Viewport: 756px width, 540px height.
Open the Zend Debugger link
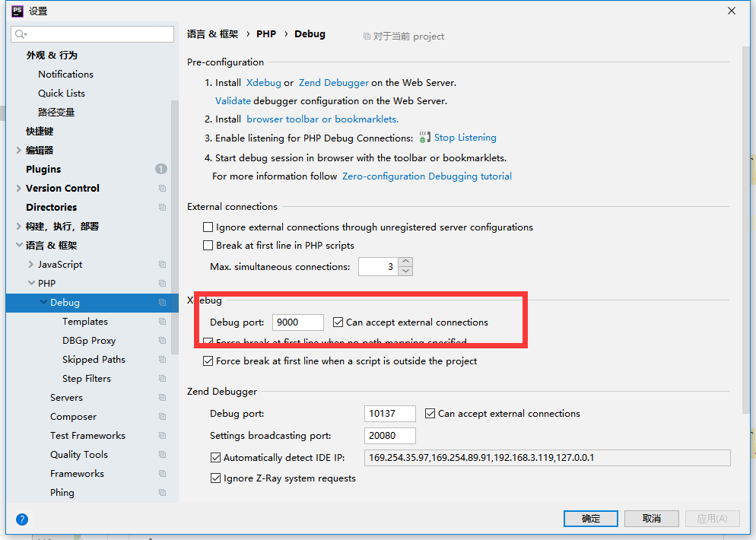click(x=334, y=83)
